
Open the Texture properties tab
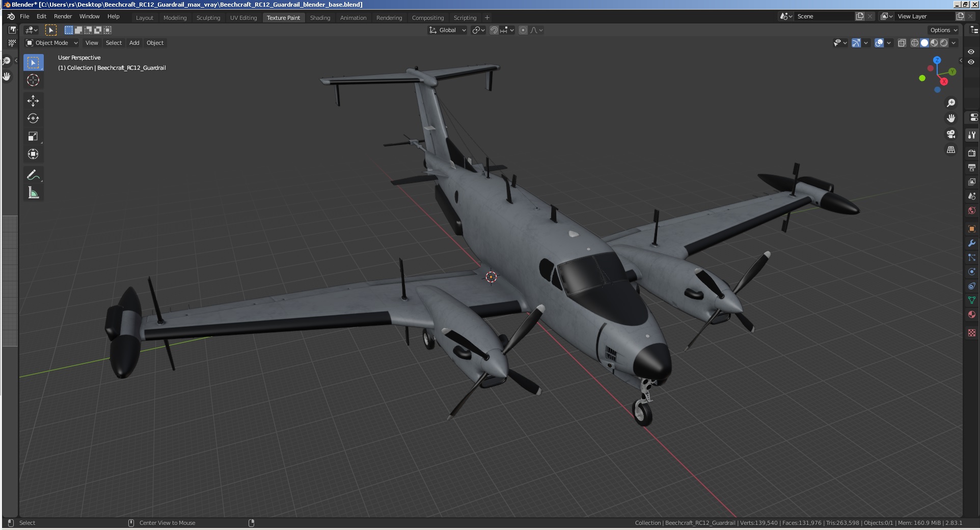[972, 333]
